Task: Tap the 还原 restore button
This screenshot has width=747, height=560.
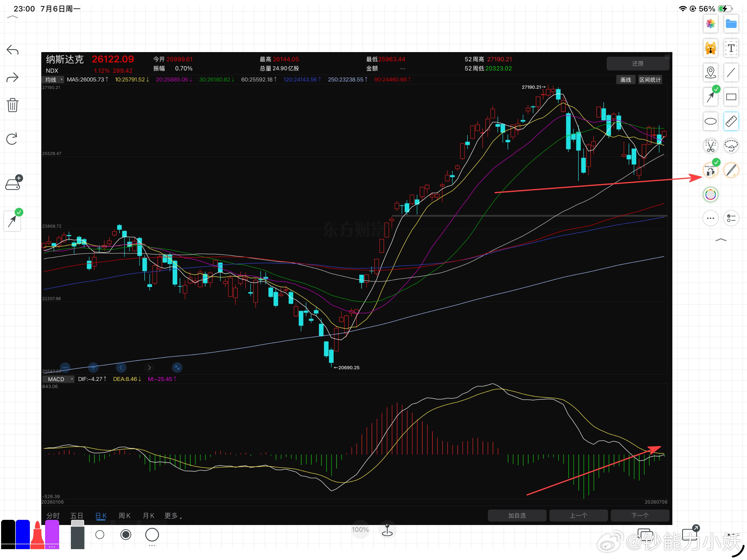Action: (638, 63)
